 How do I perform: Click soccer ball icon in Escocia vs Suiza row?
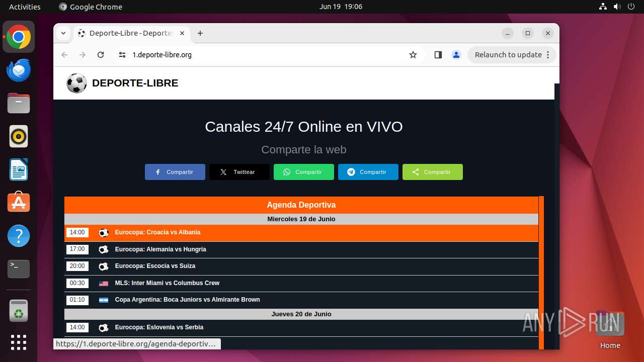coord(104,266)
